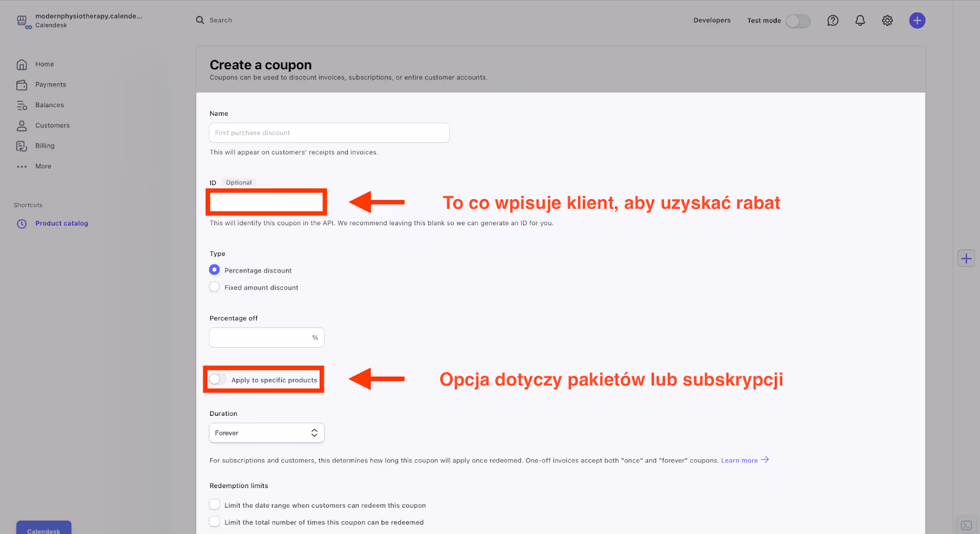This screenshot has height=534, width=980.
Task: Open the Duration Forever dropdown
Action: pos(266,433)
